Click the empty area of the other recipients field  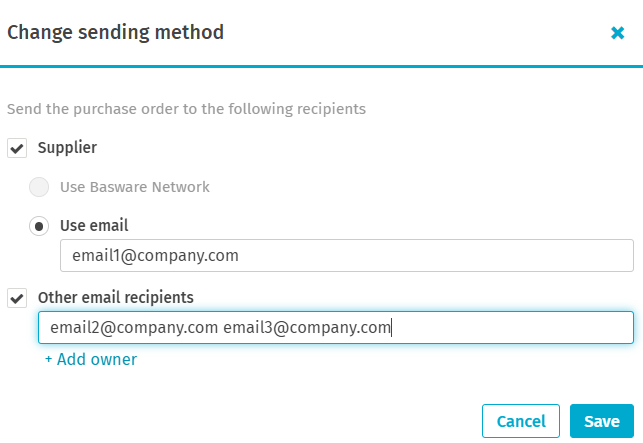coord(512,327)
